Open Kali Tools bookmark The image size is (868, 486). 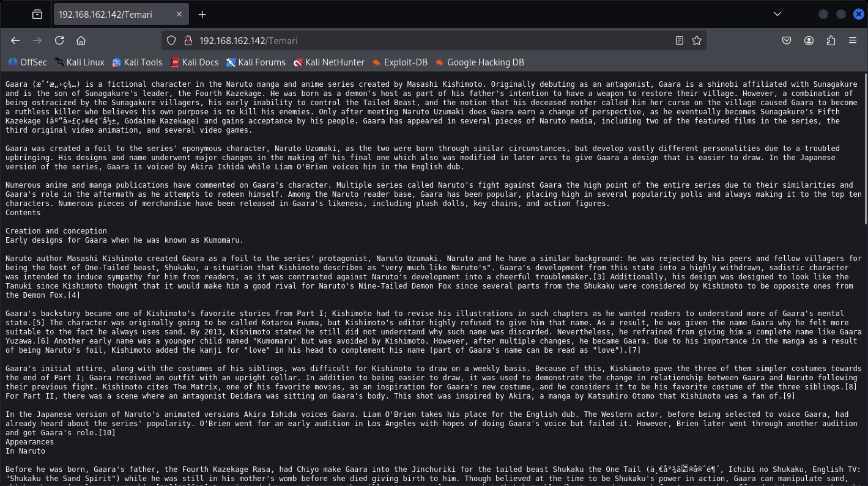pos(137,62)
